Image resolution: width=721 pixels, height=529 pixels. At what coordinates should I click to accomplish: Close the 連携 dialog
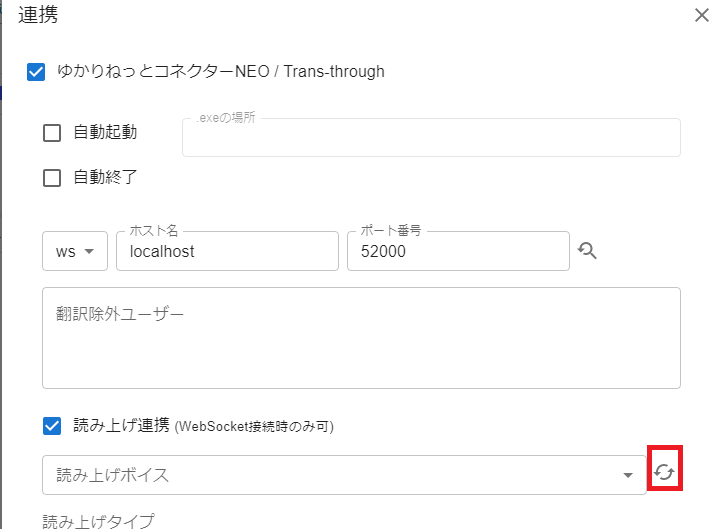coord(702,15)
